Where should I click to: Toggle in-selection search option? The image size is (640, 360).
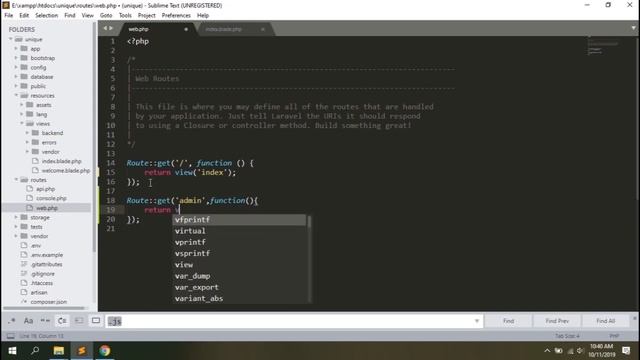click(x=79, y=321)
